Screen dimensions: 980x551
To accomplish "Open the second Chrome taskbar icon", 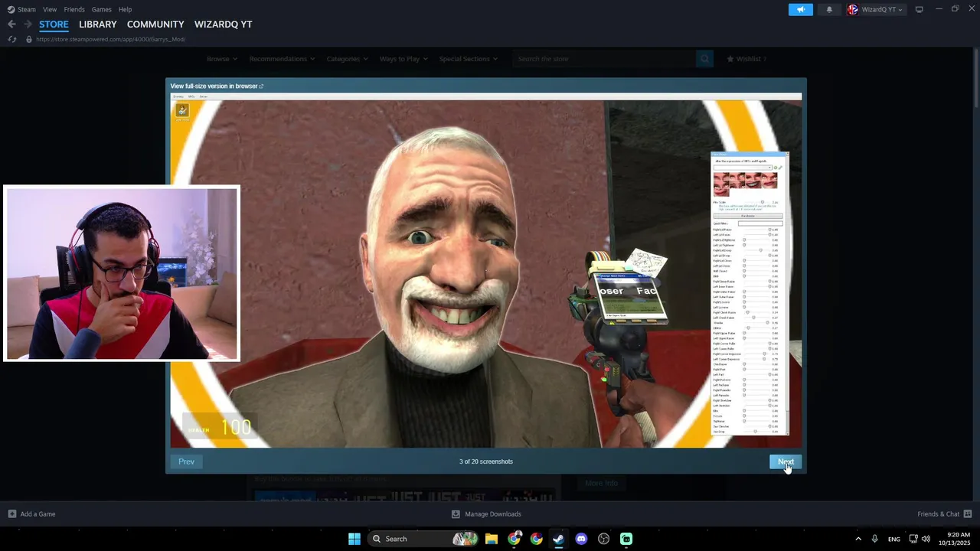I will pos(536,539).
